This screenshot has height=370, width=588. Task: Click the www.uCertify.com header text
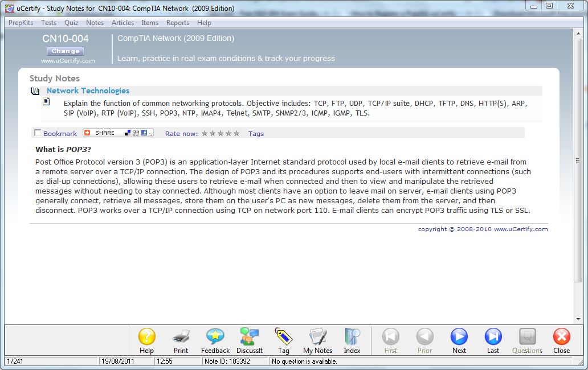coord(68,61)
